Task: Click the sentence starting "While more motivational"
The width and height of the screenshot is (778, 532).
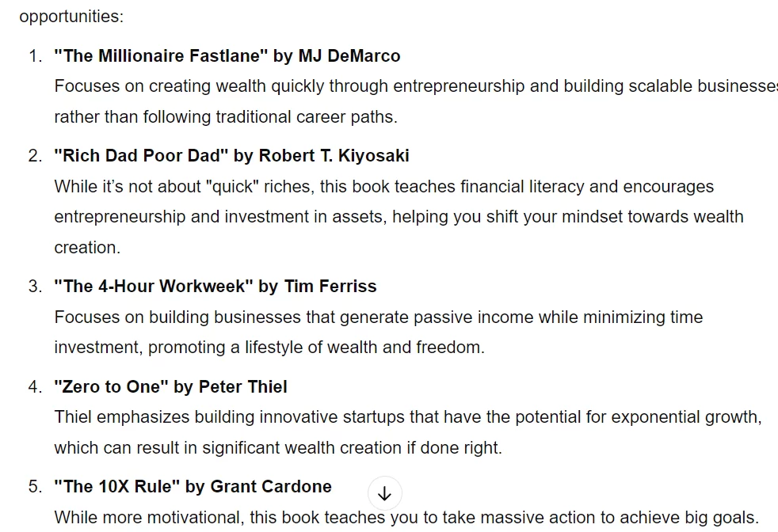Action: coord(406,518)
